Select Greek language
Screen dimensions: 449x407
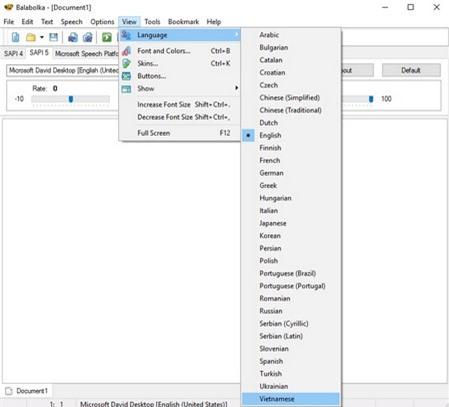(290, 185)
